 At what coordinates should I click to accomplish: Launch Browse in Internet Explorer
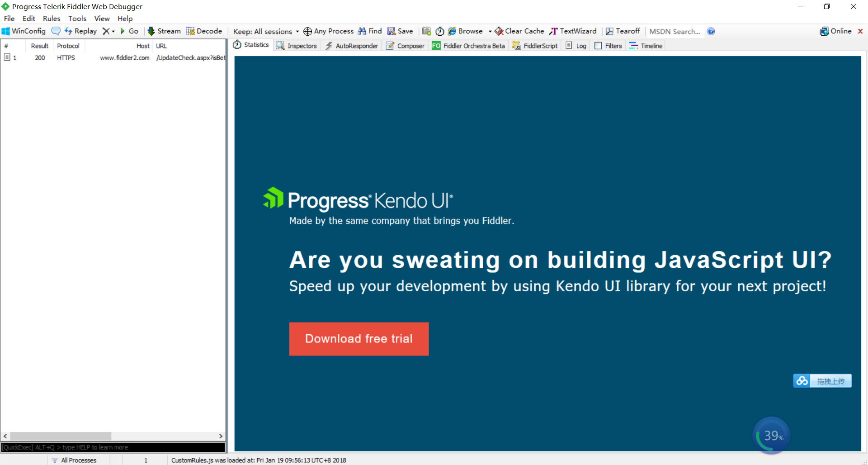[x=465, y=31]
